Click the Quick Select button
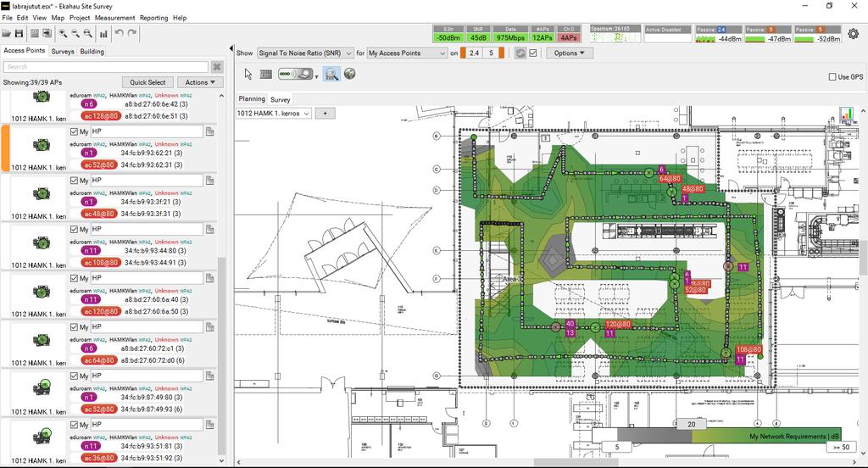 click(x=147, y=82)
